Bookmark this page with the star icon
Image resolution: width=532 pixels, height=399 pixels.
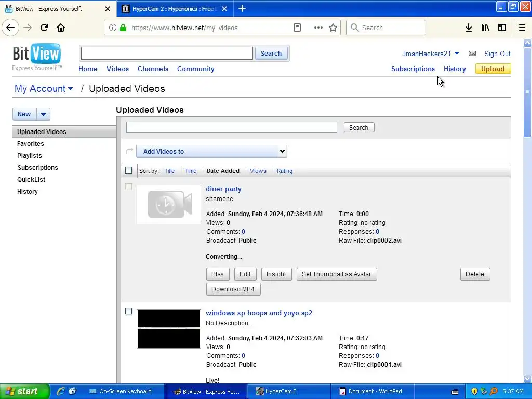tap(333, 28)
